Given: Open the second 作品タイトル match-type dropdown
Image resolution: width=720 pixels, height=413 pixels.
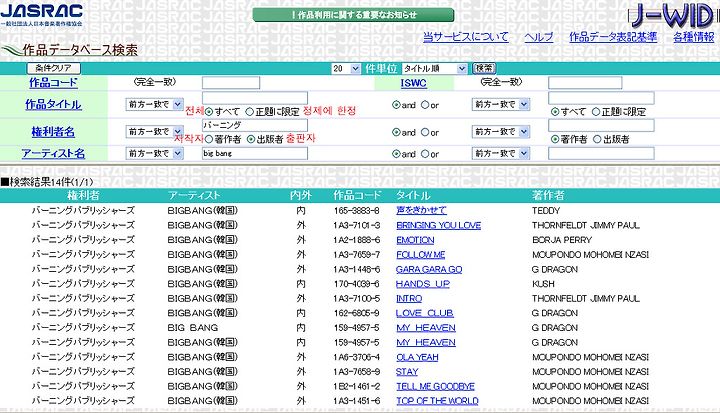Looking at the screenshot, I should click(501, 104).
